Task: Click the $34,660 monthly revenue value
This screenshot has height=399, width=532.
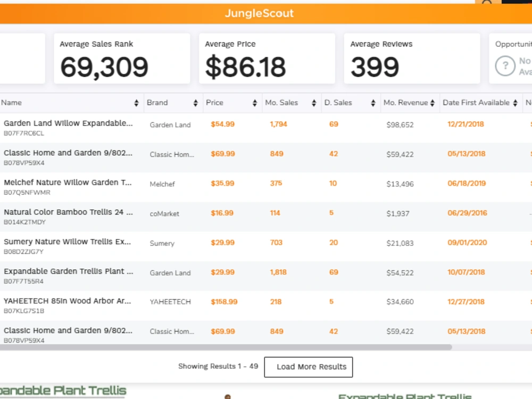Action: (x=400, y=302)
